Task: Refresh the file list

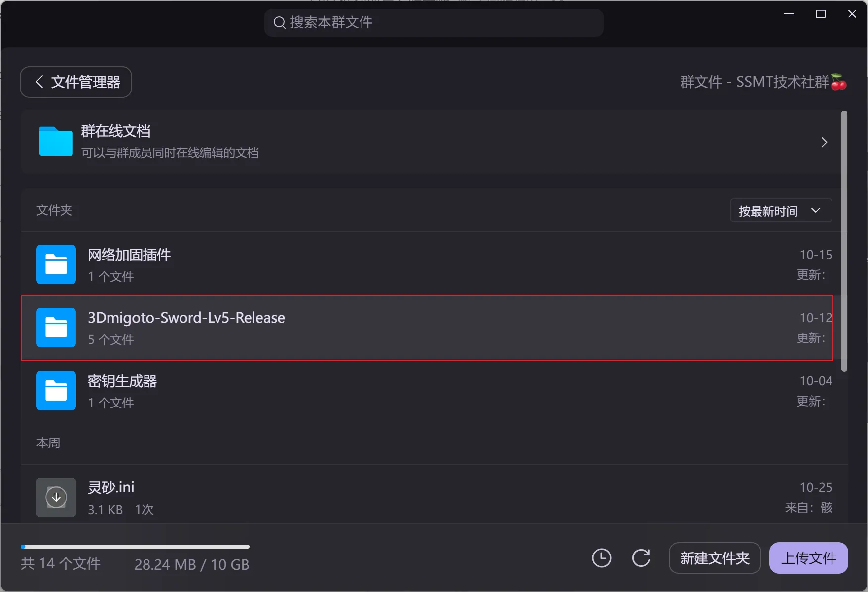Action: (x=641, y=558)
